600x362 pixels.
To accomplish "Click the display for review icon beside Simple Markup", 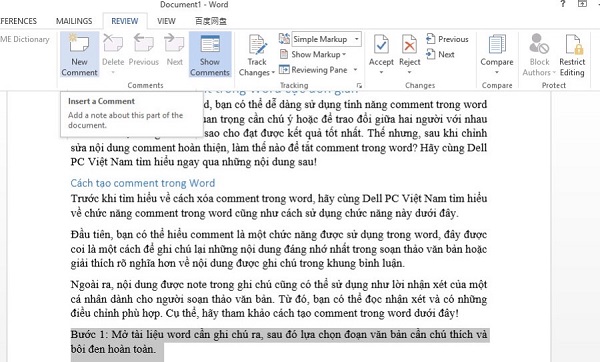I will click(284, 39).
